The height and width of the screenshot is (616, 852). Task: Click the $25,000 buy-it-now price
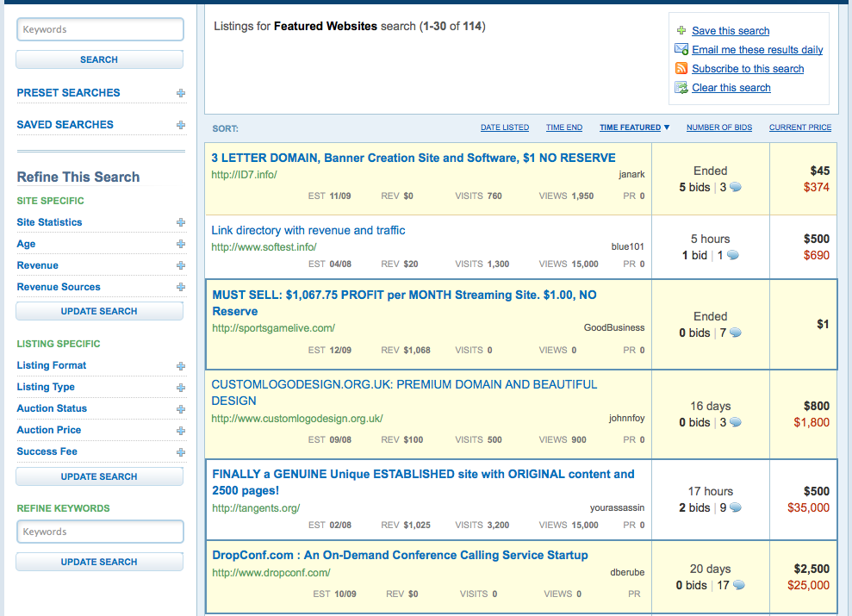tap(808, 586)
